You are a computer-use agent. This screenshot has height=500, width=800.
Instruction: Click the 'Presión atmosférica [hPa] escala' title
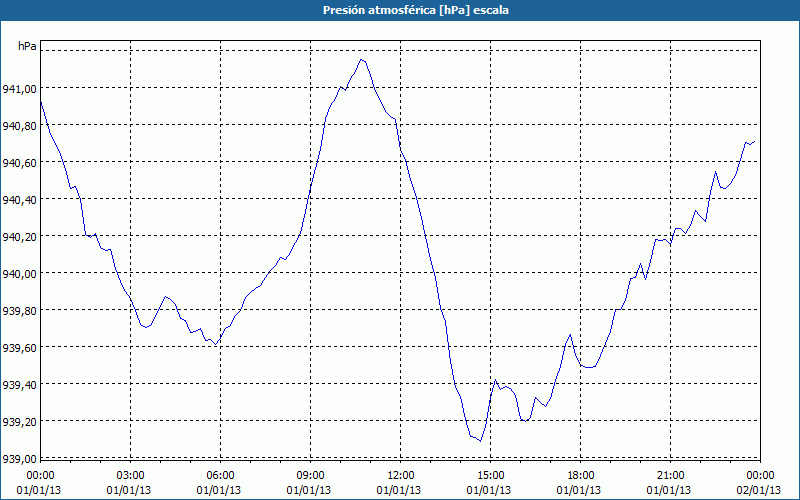pos(415,10)
